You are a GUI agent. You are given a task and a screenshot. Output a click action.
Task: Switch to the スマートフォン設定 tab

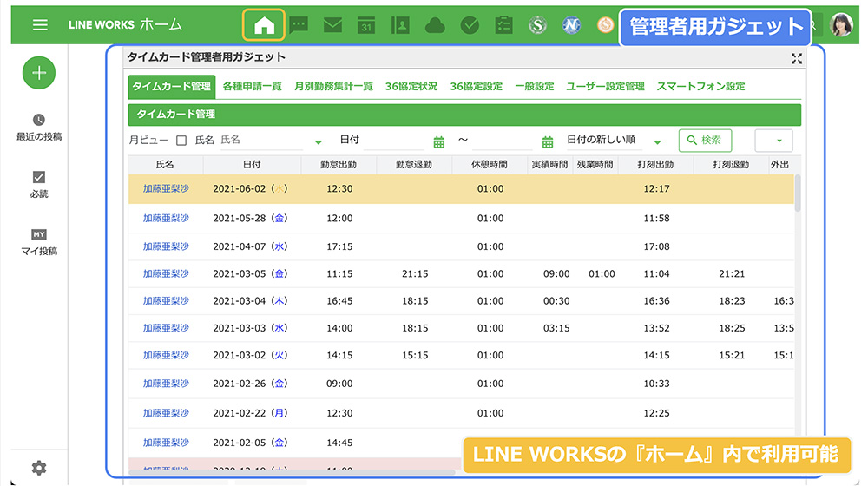tap(700, 86)
